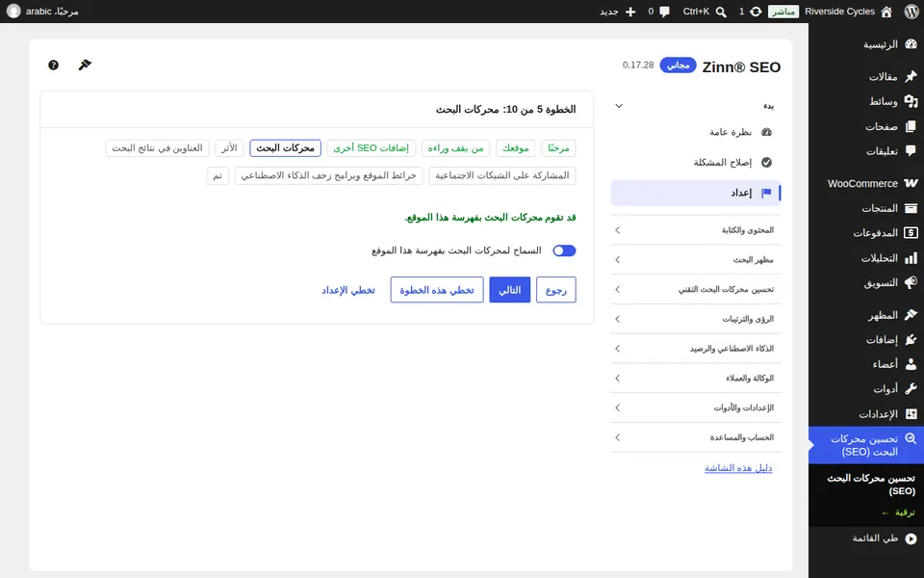Open نظرة عامة in Zinn SEO menu
The width and height of the screenshot is (924, 578).
click(x=696, y=132)
